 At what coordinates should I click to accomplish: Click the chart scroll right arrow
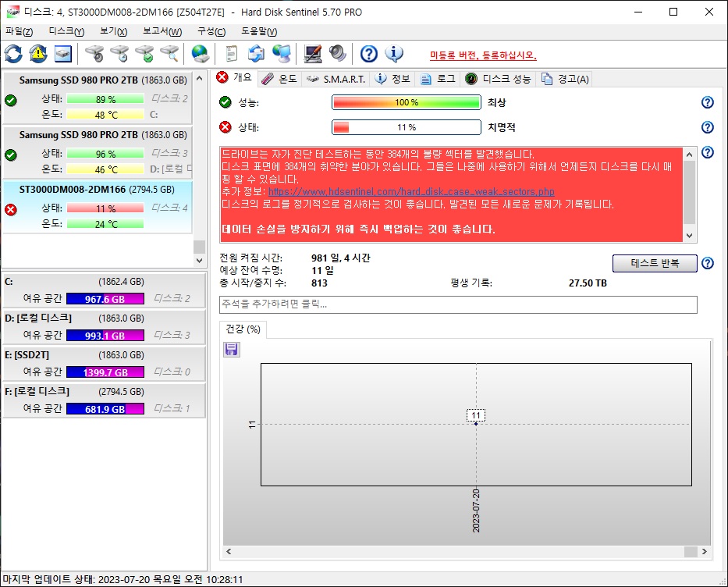705,551
